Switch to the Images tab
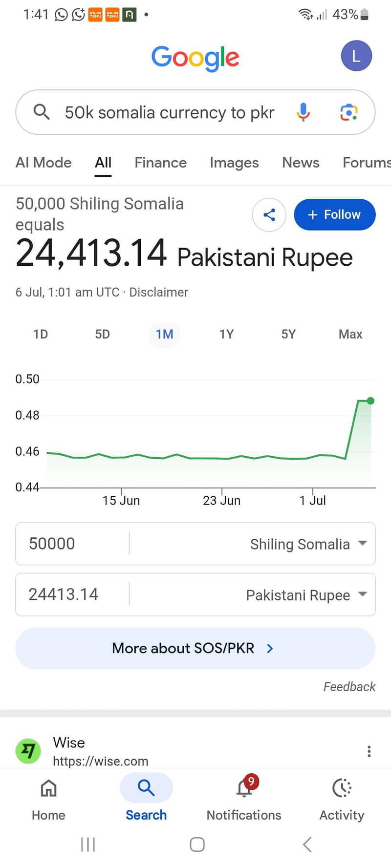This screenshot has height=868, width=391. [234, 162]
